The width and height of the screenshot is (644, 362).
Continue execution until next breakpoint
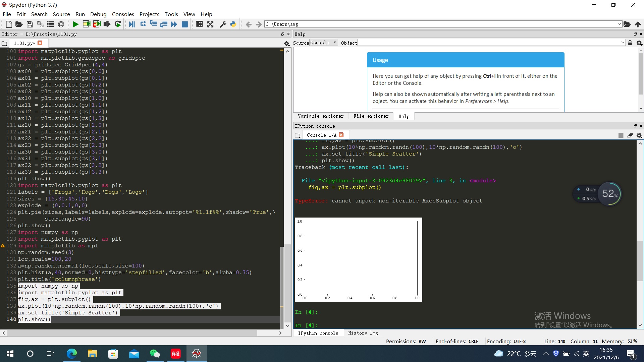pos(174,24)
